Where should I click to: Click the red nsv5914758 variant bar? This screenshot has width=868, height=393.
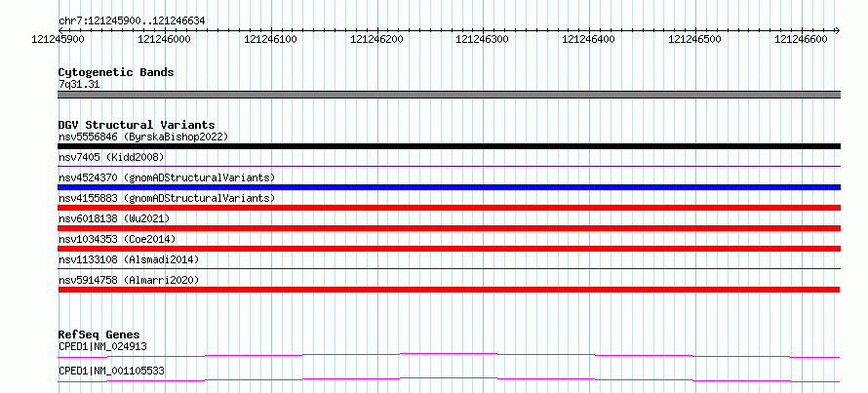pos(449,290)
